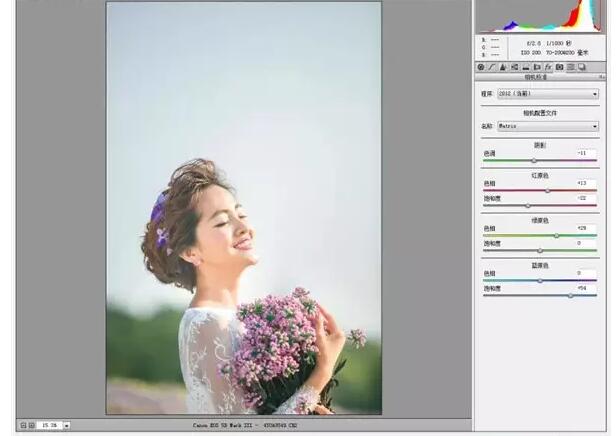The width and height of the screenshot is (616, 436).
Task: Open the Detail sharpening panel icon
Action: 503,67
